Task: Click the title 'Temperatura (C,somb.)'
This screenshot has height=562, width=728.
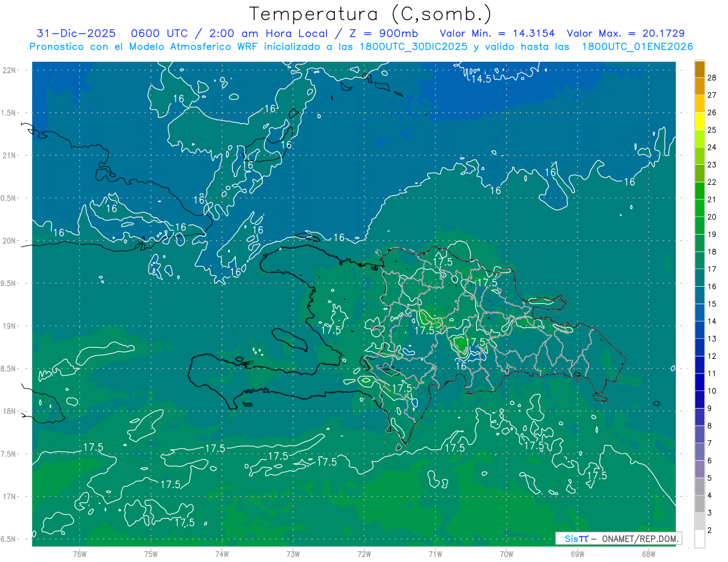Action: [371, 15]
